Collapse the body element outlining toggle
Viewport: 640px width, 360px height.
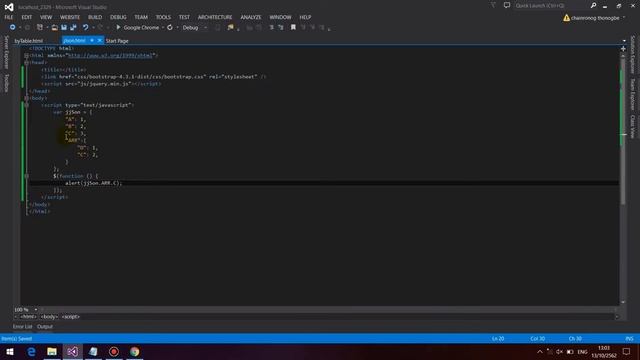26,98
